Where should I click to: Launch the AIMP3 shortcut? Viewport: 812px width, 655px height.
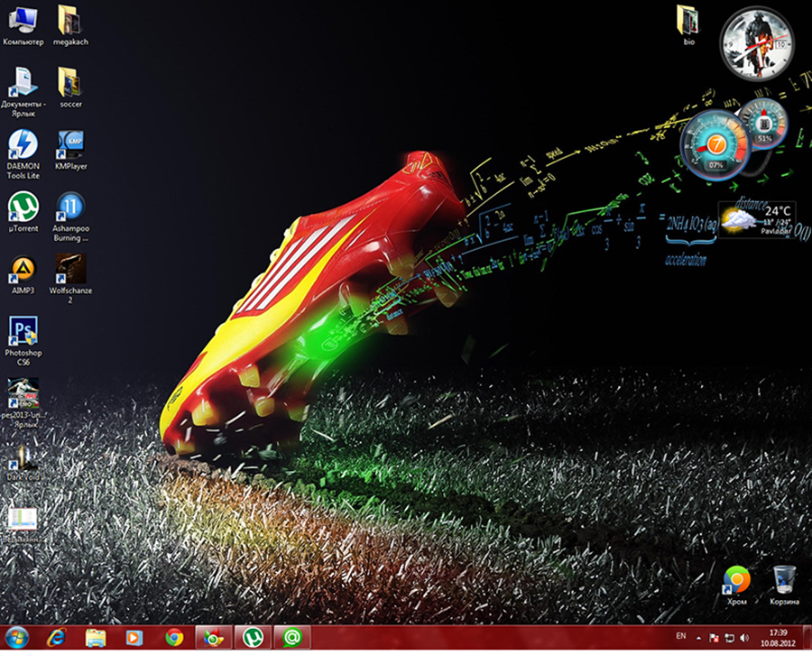(23, 275)
